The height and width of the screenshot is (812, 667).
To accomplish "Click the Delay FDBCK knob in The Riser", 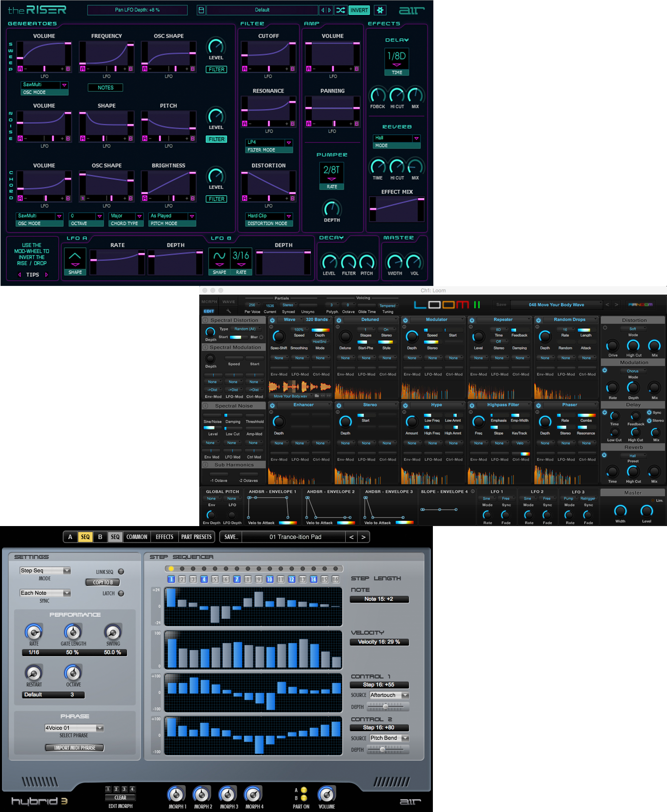I will coord(378,95).
